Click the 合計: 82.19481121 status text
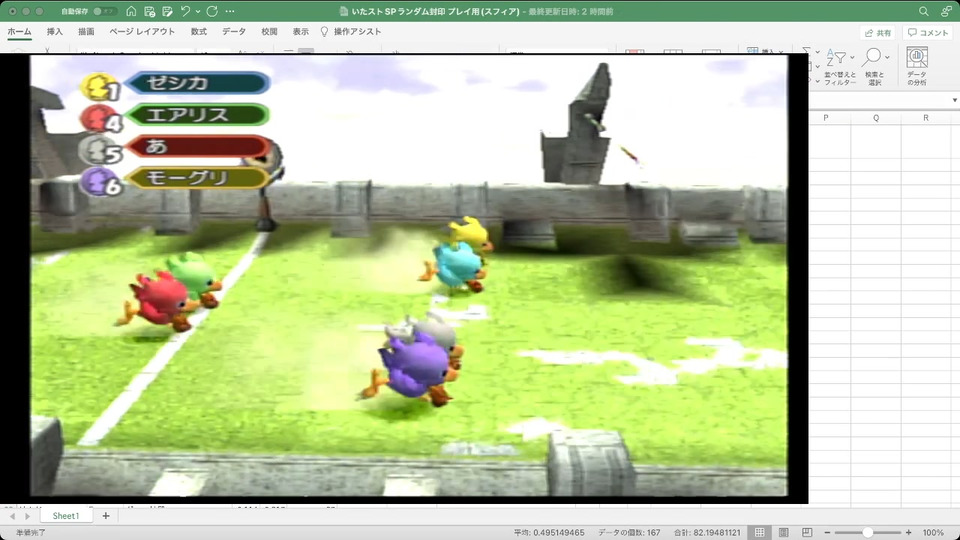The height and width of the screenshot is (540, 960). [707, 533]
